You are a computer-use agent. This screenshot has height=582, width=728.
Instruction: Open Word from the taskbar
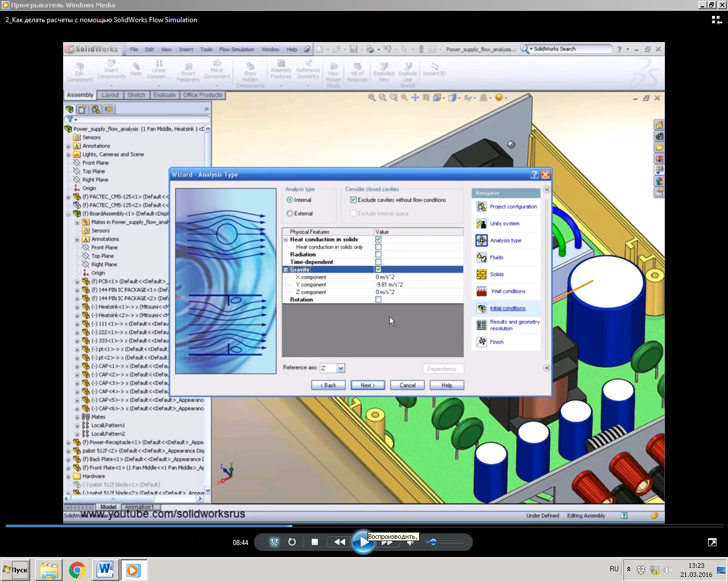click(x=105, y=570)
